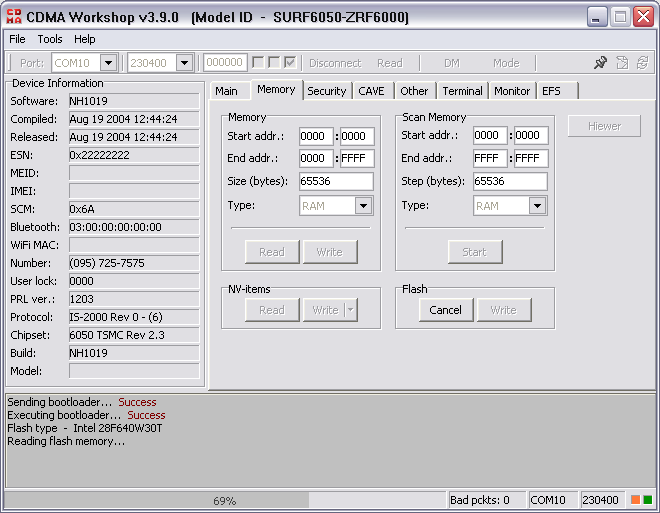Click the PRL ver. 1203 field
The image size is (660, 513).
pyautogui.click(x=134, y=299)
